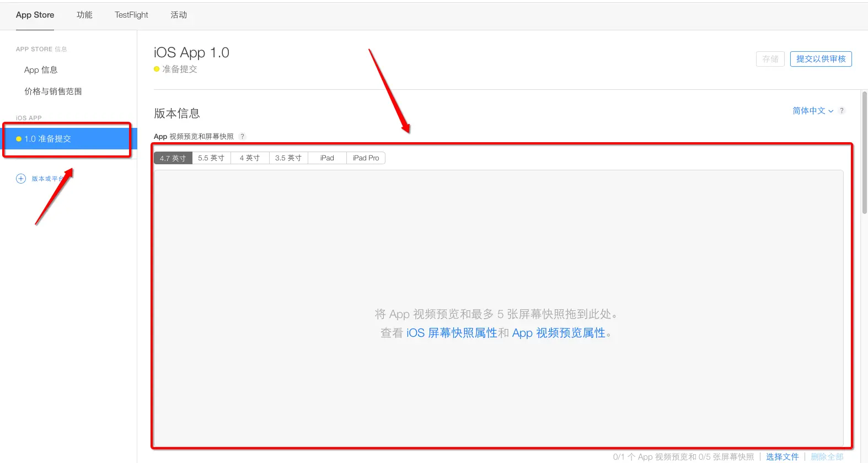
Task: Click the help icon next to 简体中文
Action: 842,111
